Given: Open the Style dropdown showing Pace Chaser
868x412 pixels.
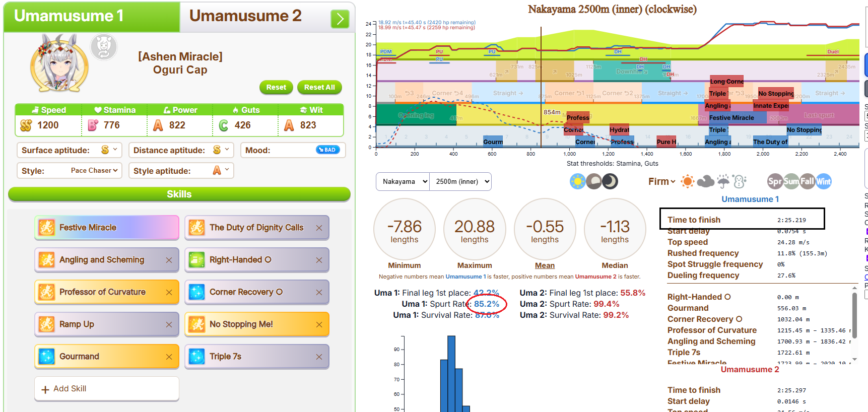Looking at the screenshot, I should point(70,171).
